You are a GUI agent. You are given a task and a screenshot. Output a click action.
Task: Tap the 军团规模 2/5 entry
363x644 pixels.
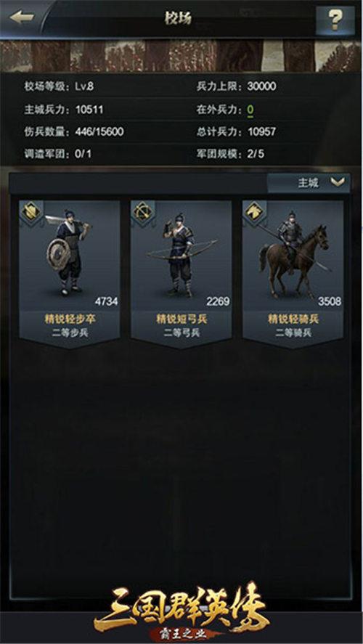point(230,154)
